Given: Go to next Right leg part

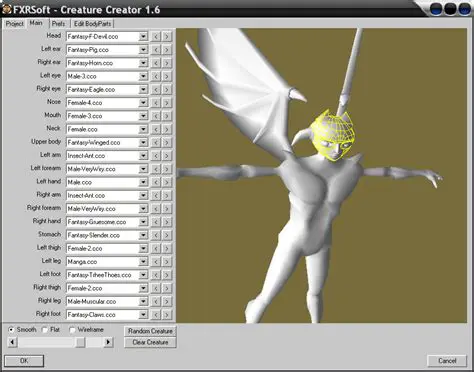Looking at the screenshot, I should (166, 301).
